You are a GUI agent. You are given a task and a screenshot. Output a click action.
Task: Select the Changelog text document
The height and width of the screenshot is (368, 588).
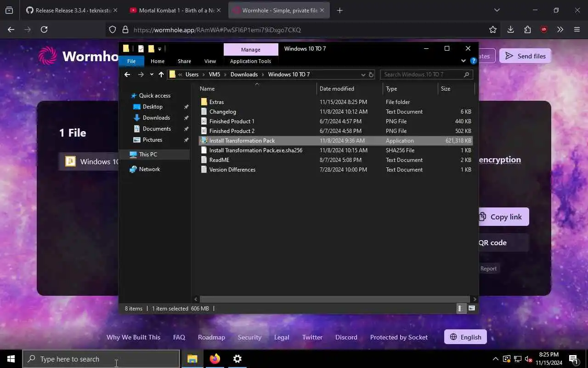tap(222, 112)
